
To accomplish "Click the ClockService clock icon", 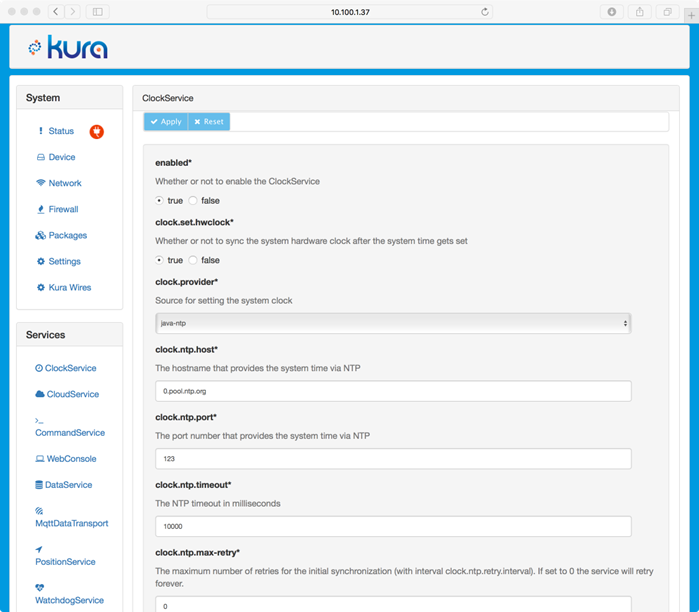I will tap(39, 368).
